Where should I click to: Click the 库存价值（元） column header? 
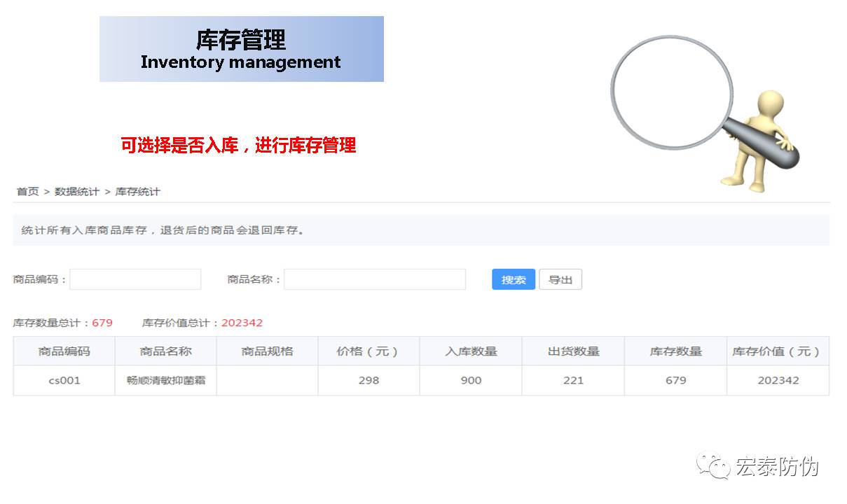click(778, 351)
